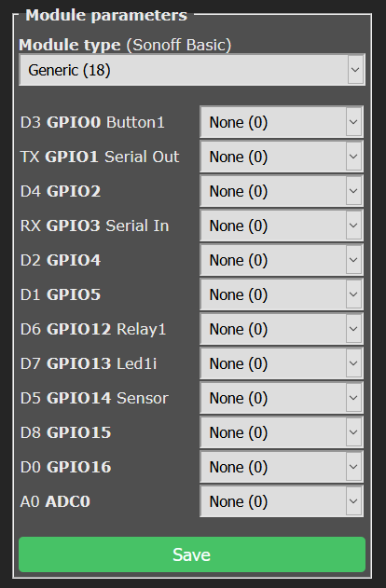
Task: Open the RX GPIO3 Serial In dropdown
Action: [282, 226]
